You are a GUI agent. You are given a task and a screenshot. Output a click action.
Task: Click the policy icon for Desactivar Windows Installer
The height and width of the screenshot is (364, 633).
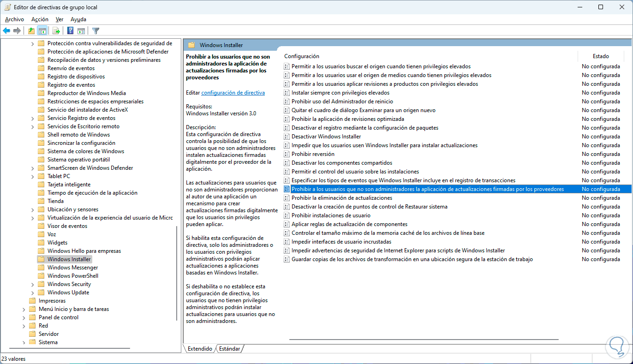click(x=287, y=137)
